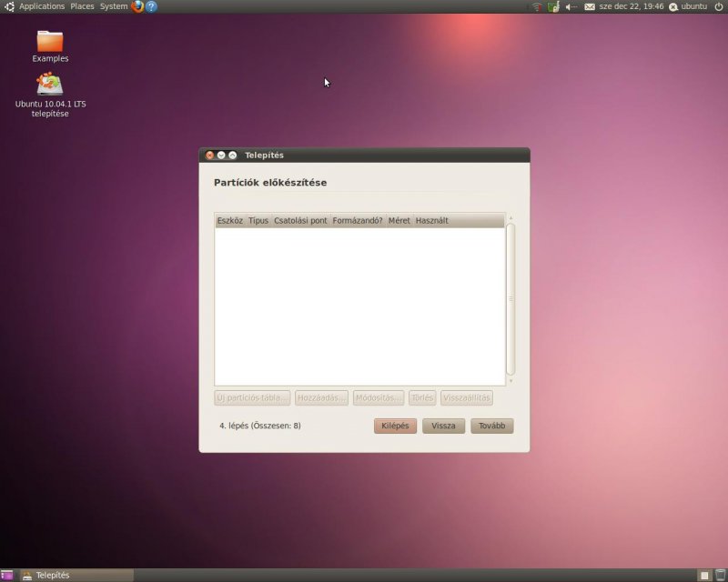Open the Examples folder icon on the desktop

50,46
